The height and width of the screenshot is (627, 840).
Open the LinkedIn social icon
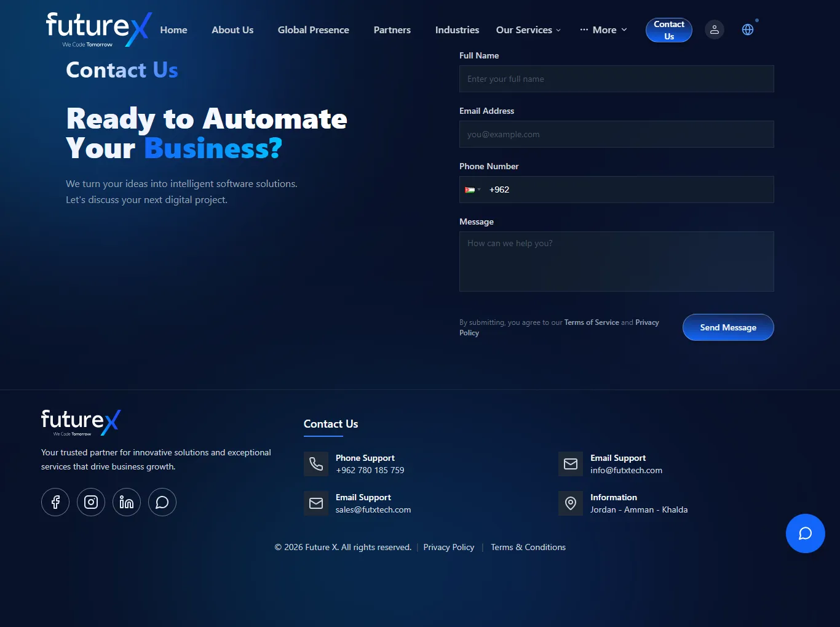tap(127, 502)
